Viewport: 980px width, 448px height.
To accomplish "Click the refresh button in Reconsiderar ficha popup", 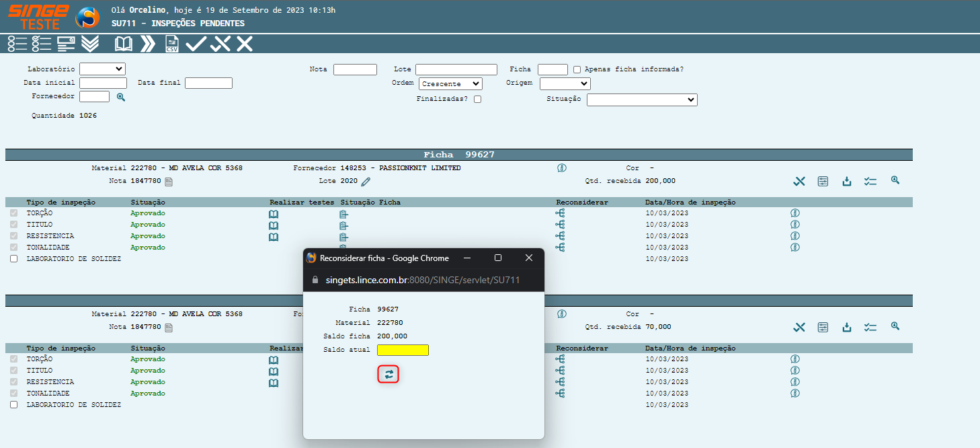I will (389, 374).
